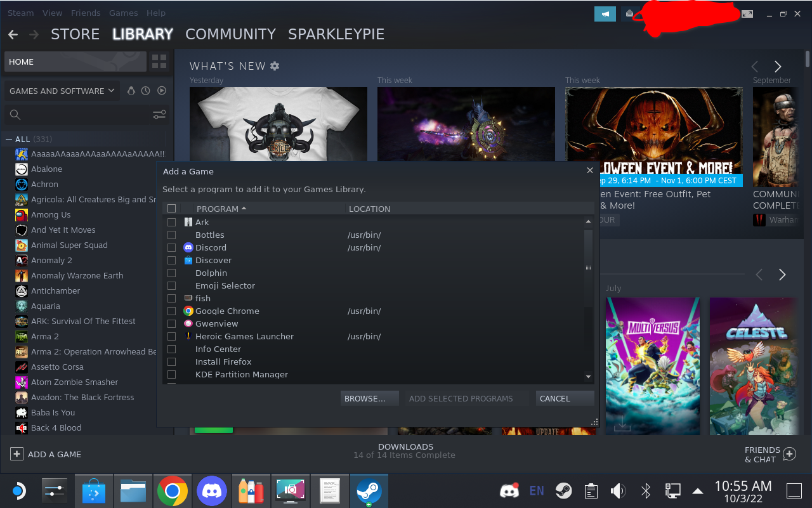
Task: Open Discord from taskbar
Action: (x=212, y=491)
